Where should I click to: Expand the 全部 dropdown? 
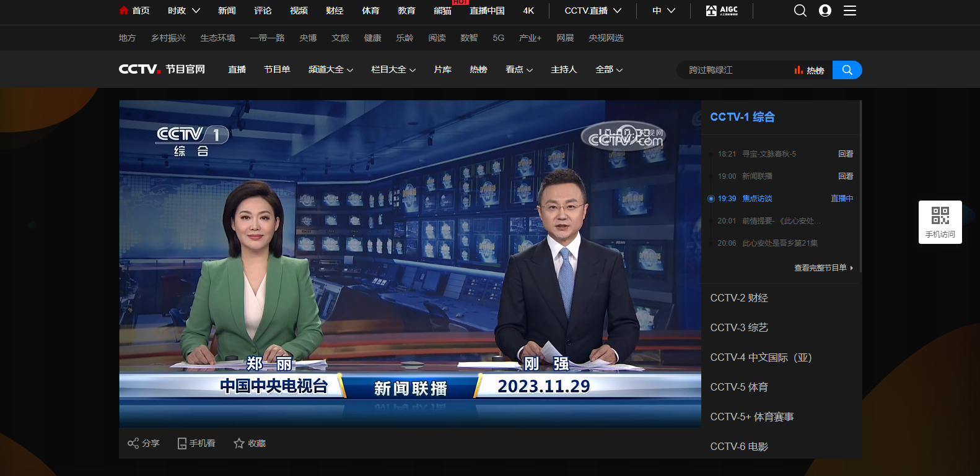coord(619,70)
